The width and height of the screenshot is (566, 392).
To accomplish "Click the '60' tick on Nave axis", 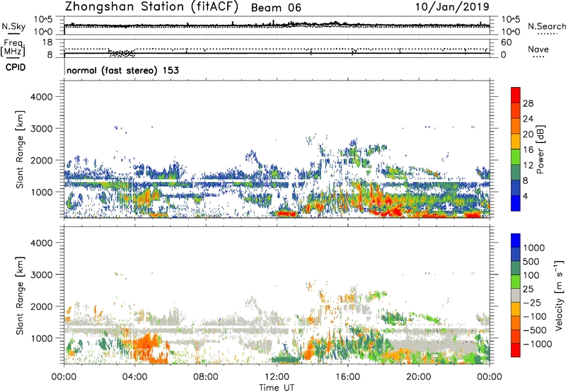I will coord(506,42).
